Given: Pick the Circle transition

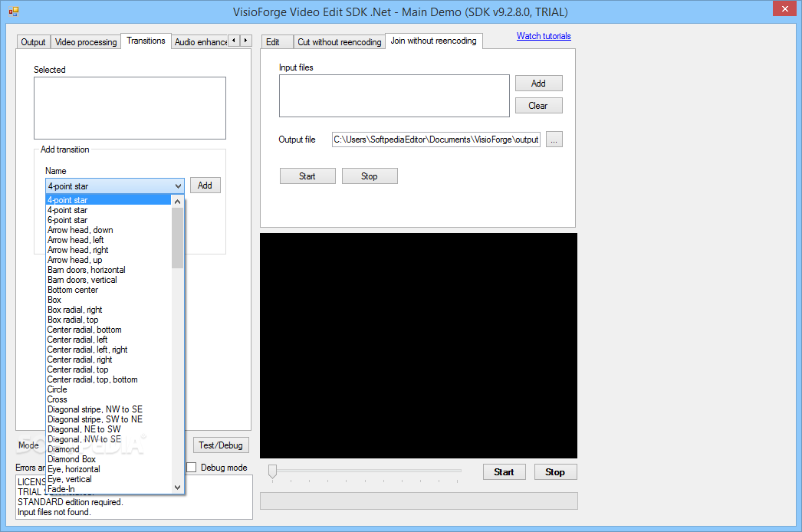Looking at the screenshot, I should pyautogui.click(x=108, y=389).
